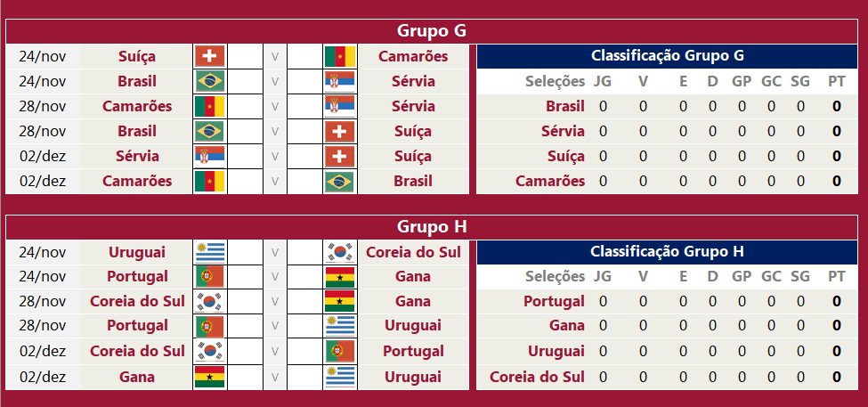Click South Korea flag in Coreia do Sul v Portugal match
This screenshot has width=868, height=407.
coord(210,351)
